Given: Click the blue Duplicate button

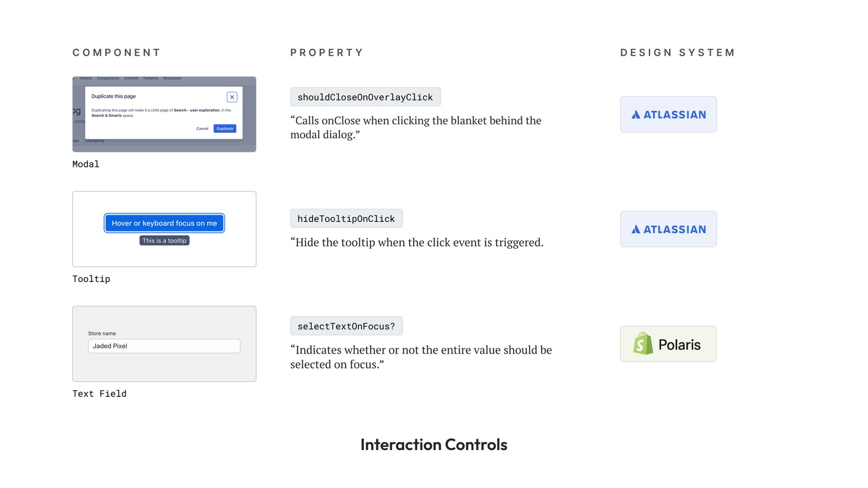Looking at the screenshot, I should tap(225, 129).
